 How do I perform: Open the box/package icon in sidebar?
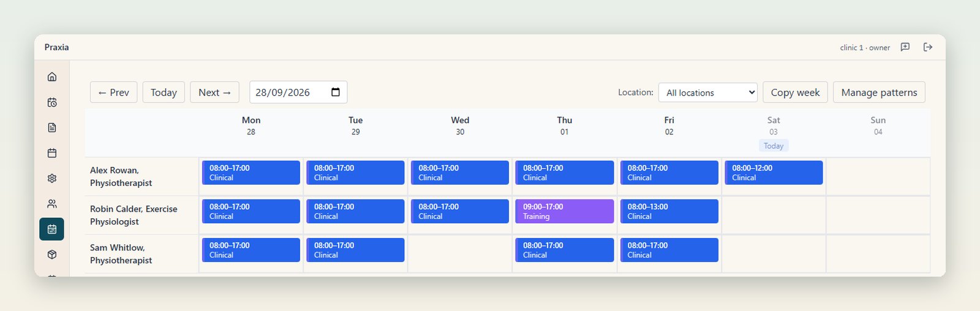coord(52,254)
